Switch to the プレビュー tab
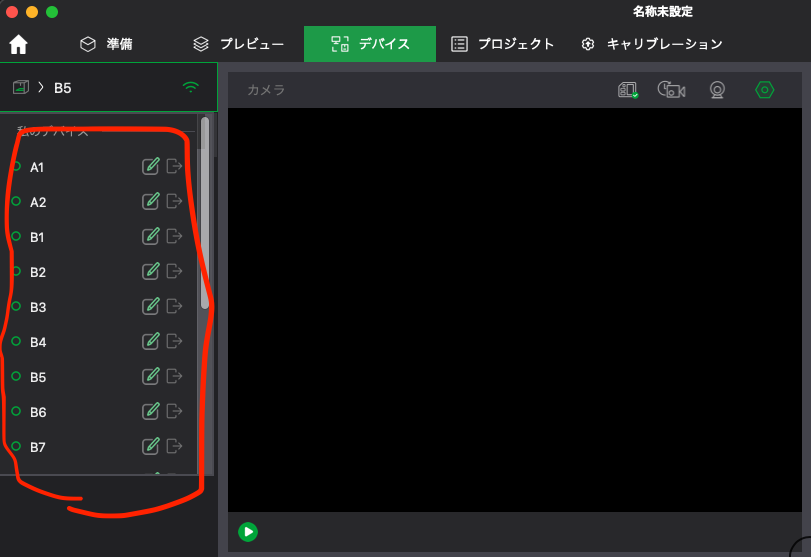The width and height of the screenshot is (811, 557). pos(238,44)
